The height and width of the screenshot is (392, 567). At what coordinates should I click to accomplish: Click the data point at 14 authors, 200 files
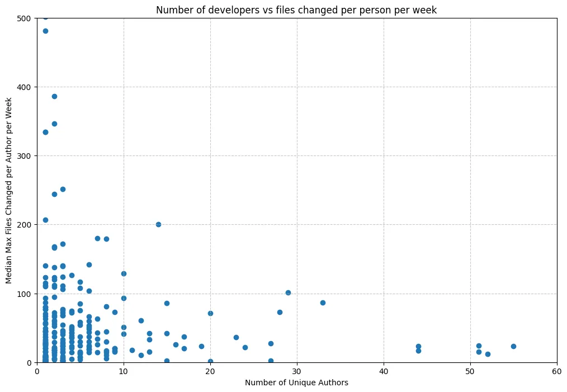coord(158,224)
